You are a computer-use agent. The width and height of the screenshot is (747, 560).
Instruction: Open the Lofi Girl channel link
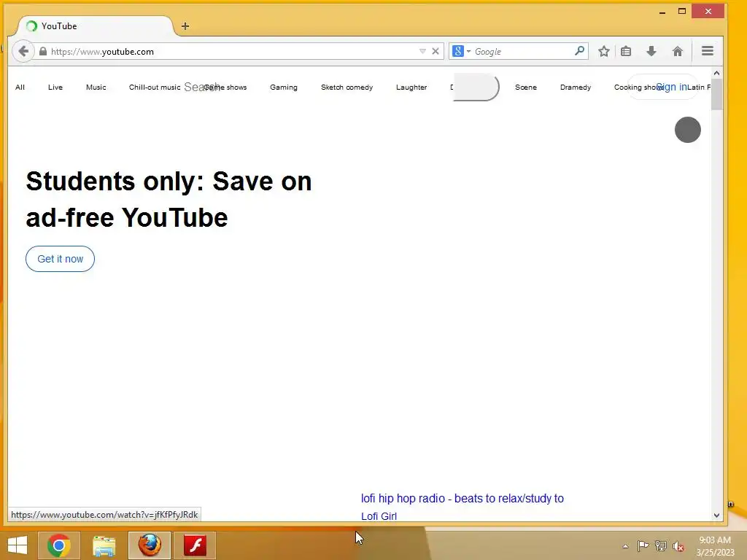coord(379,516)
